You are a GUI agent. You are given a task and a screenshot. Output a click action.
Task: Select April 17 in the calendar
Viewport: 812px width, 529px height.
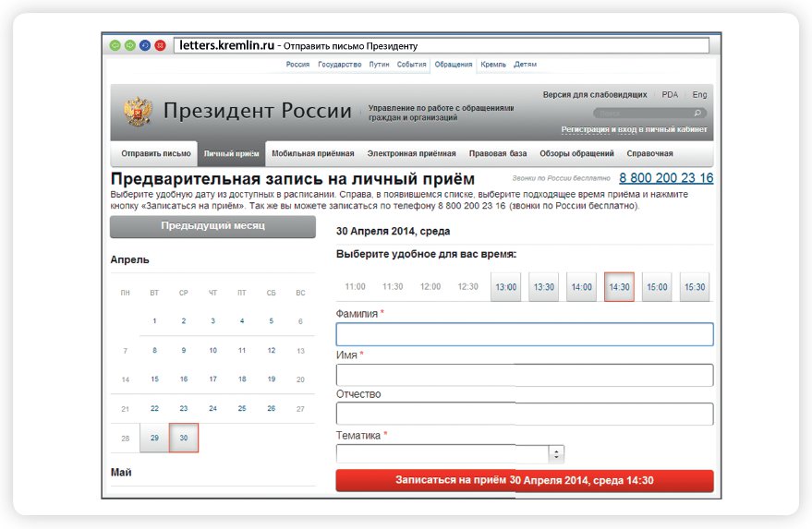pos(212,379)
